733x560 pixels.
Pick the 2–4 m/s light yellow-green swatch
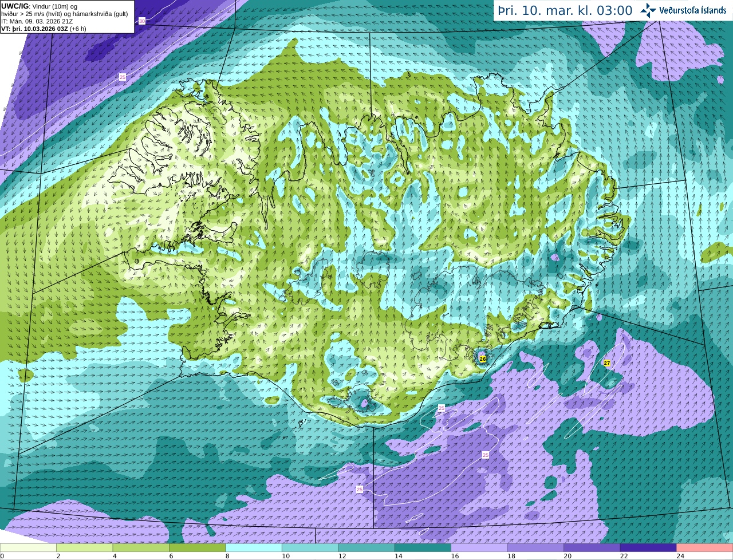(85, 548)
